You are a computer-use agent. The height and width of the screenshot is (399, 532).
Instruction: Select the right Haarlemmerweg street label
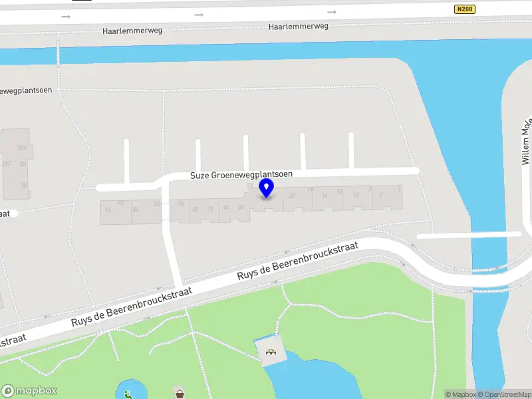[299, 27]
